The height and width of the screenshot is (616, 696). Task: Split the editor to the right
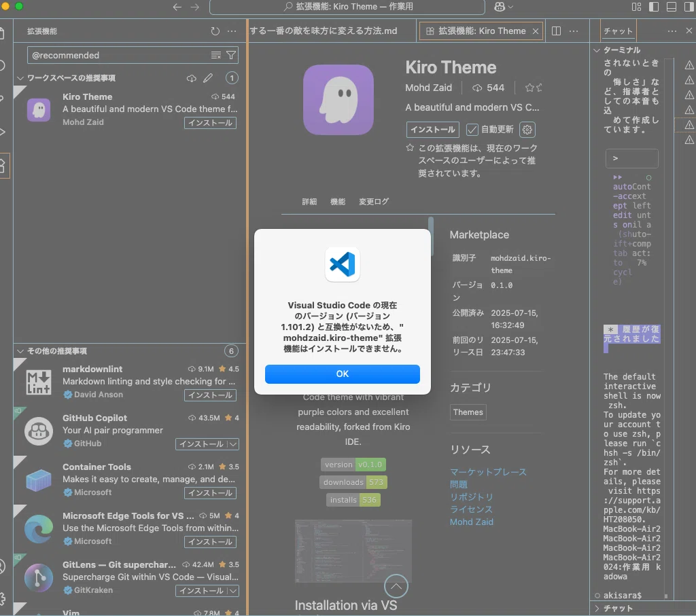[x=556, y=31]
